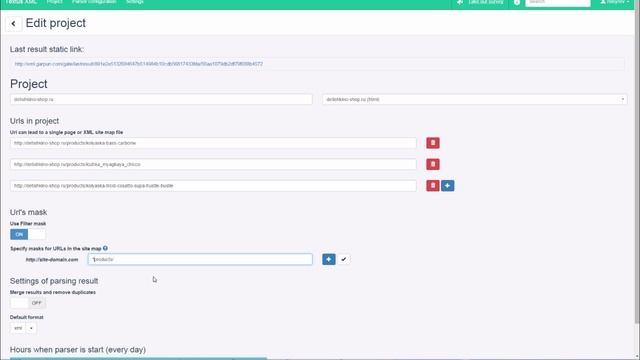Image resolution: width=640 pixels, height=360 pixels.
Task: Delete the kolyaska-bass-carbone URL row
Action: (433, 143)
